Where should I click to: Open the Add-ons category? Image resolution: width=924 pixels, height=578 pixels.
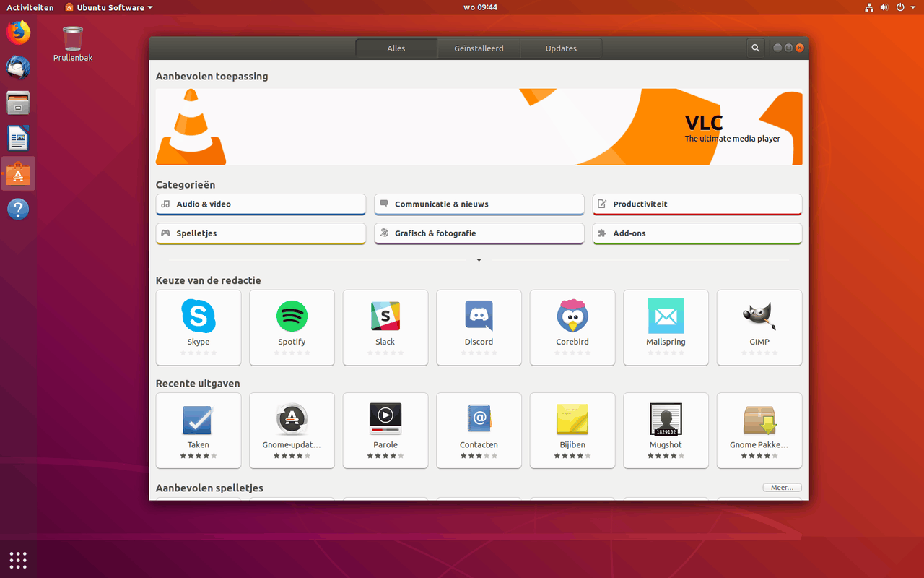[697, 234]
